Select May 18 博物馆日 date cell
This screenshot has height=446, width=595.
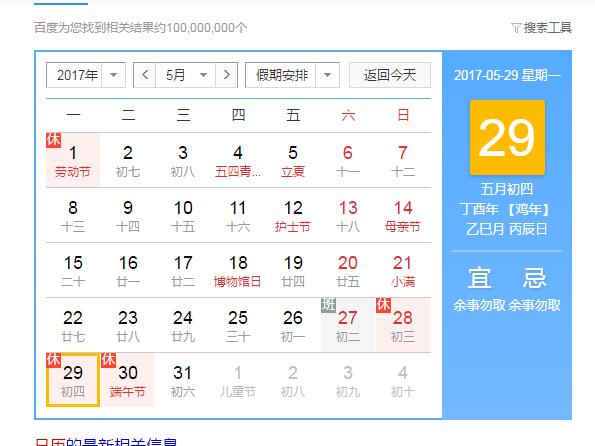pyautogui.click(x=238, y=270)
